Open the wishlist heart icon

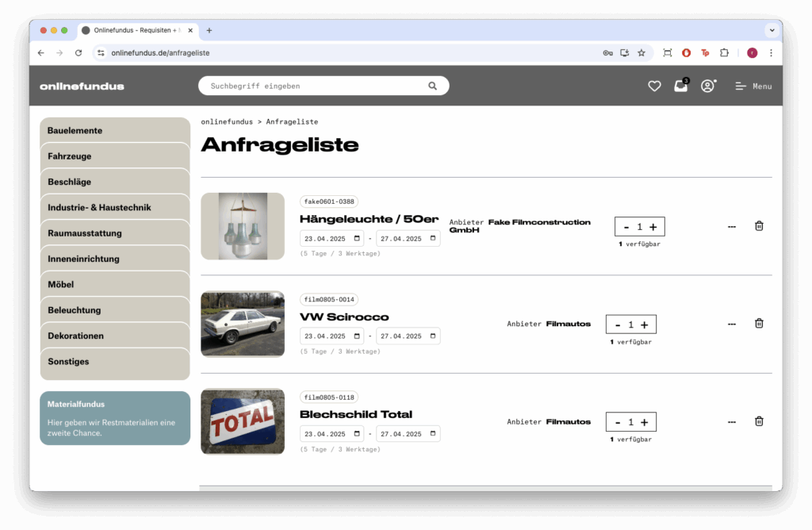click(654, 86)
